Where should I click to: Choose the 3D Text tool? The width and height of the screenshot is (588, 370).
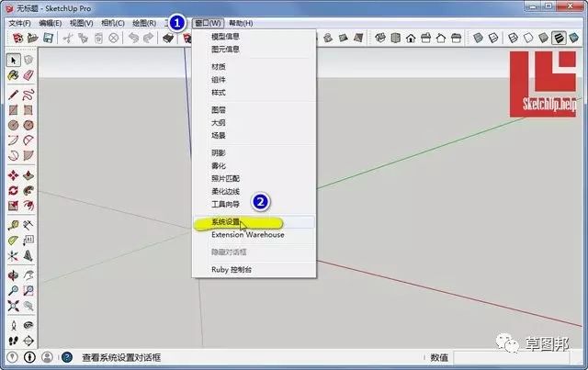(x=28, y=255)
